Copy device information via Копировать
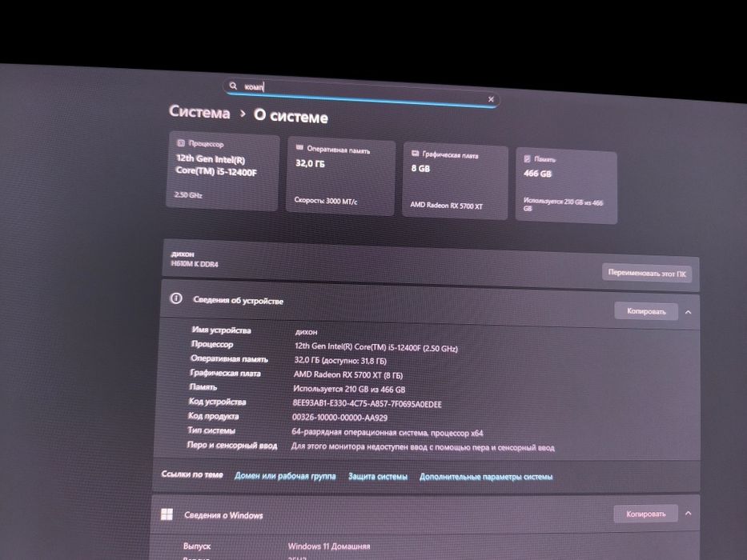This screenshot has height=560, width=747. (x=645, y=311)
